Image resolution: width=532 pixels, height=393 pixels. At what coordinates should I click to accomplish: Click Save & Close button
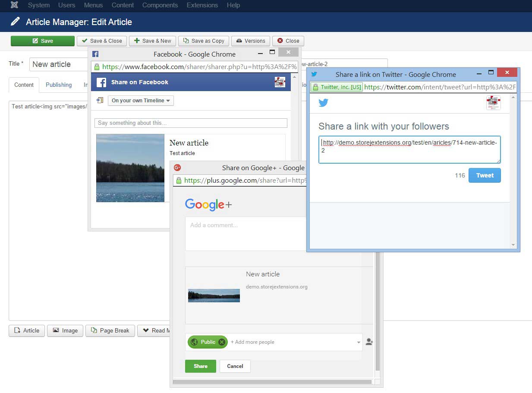coord(102,41)
